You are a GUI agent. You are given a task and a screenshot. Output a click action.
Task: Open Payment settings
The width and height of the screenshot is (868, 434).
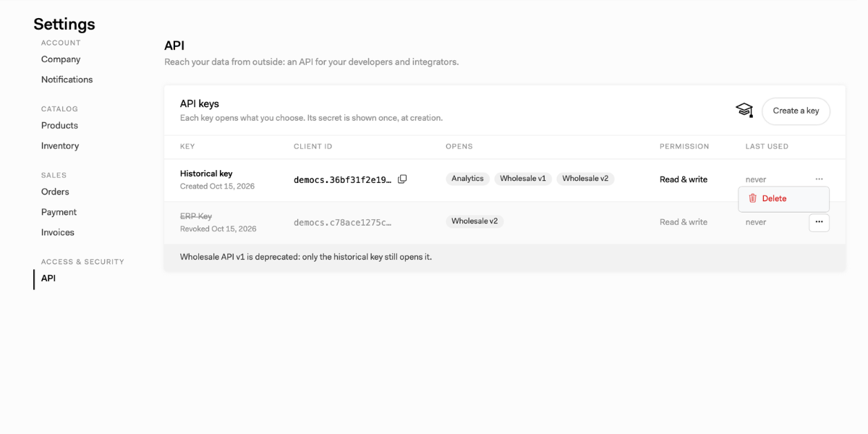tap(59, 212)
